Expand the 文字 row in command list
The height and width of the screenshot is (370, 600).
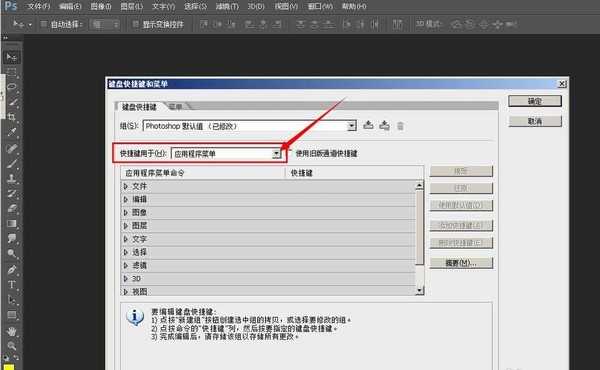[x=126, y=239]
